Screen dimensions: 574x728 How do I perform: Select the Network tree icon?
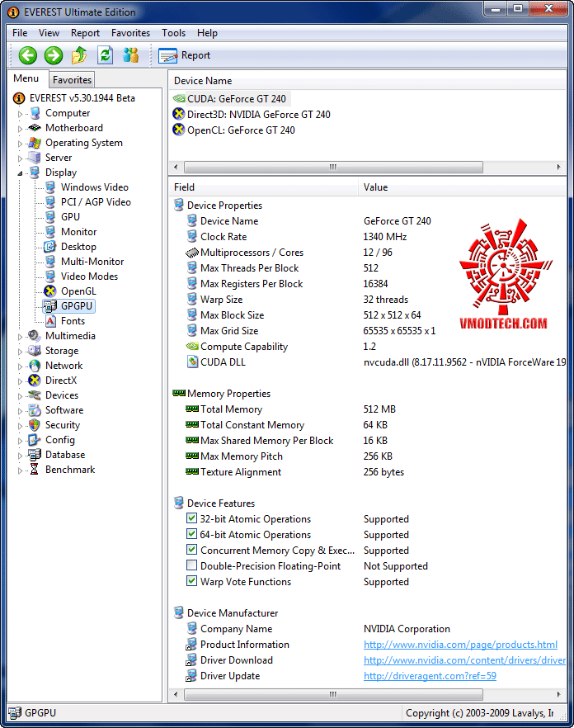tap(35, 366)
